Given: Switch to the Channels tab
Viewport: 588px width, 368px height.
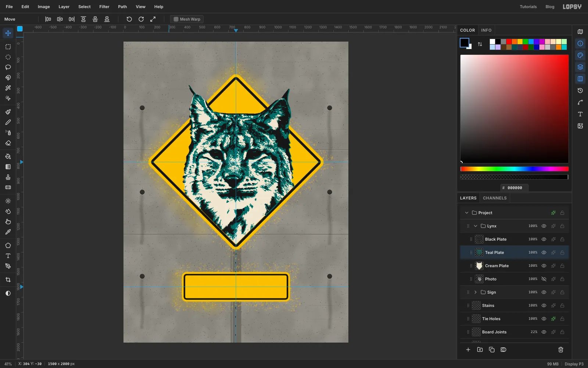Looking at the screenshot, I should pos(495,198).
